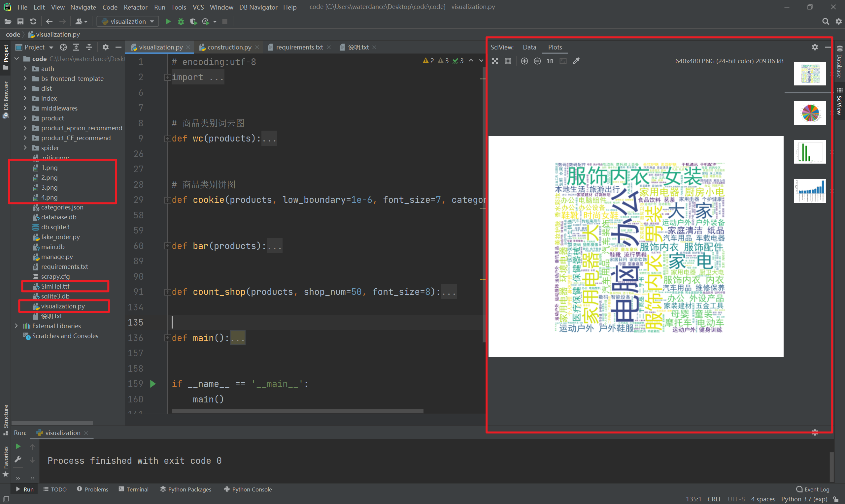845x504 pixels.
Task: Hide the Project panel with minus icon
Action: tap(118, 47)
